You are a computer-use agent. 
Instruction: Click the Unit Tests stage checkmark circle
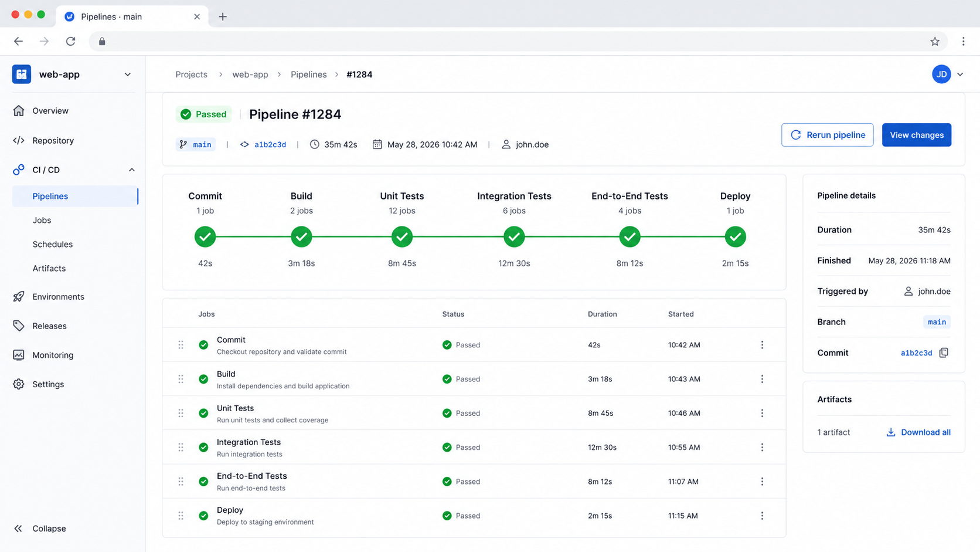(x=402, y=237)
